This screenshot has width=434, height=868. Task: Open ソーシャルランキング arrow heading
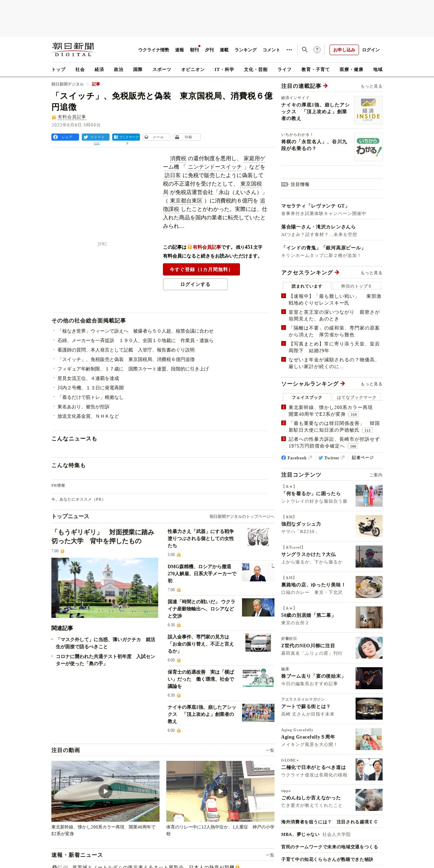tap(313, 384)
